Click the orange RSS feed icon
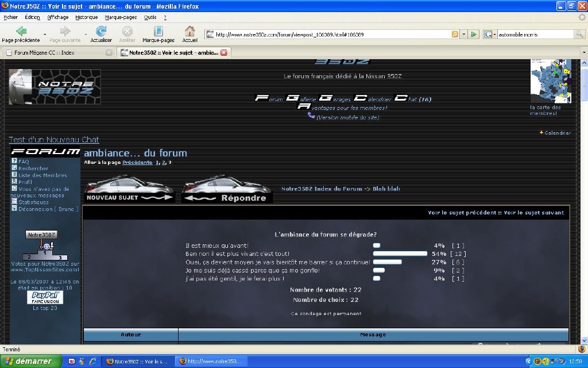The image size is (588, 368). point(455,34)
